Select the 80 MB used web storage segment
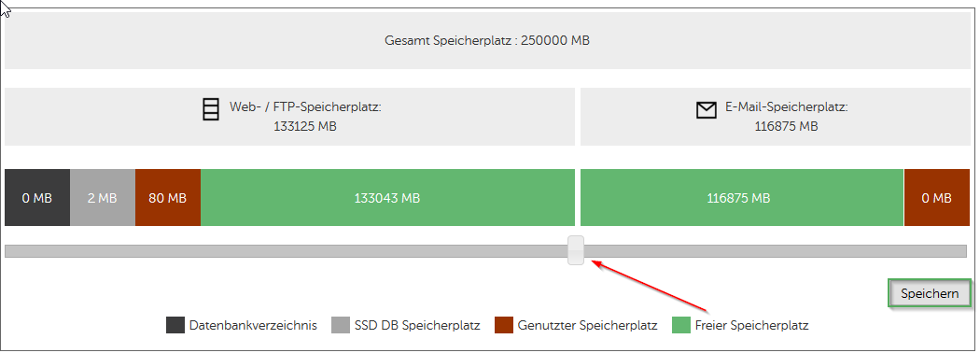 (x=167, y=198)
